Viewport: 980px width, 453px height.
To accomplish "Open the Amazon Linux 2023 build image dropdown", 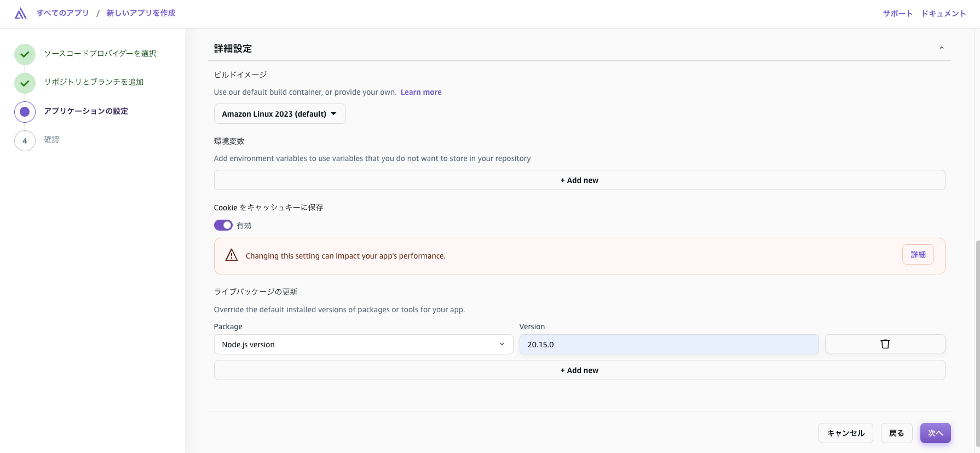I will (279, 114).
